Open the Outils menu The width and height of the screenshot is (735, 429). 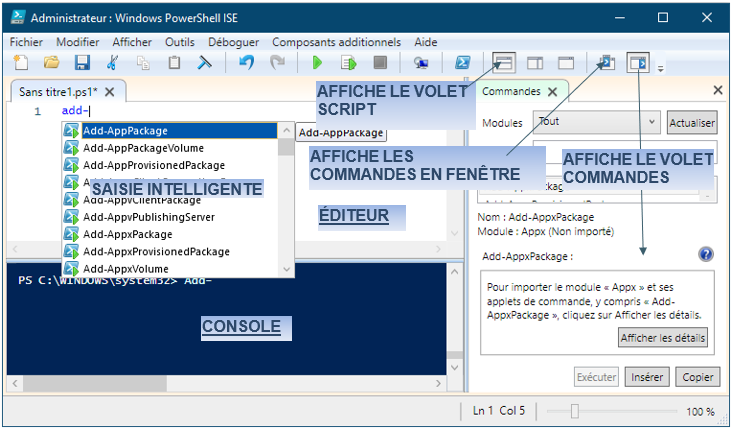click(180, 42)
